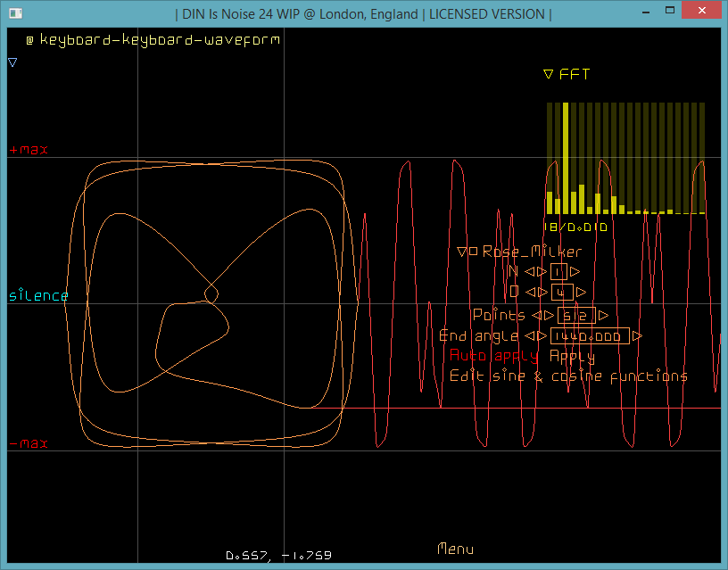Decrease D with the left arrow
Screen dimensions: 728x570
(530, 293)
